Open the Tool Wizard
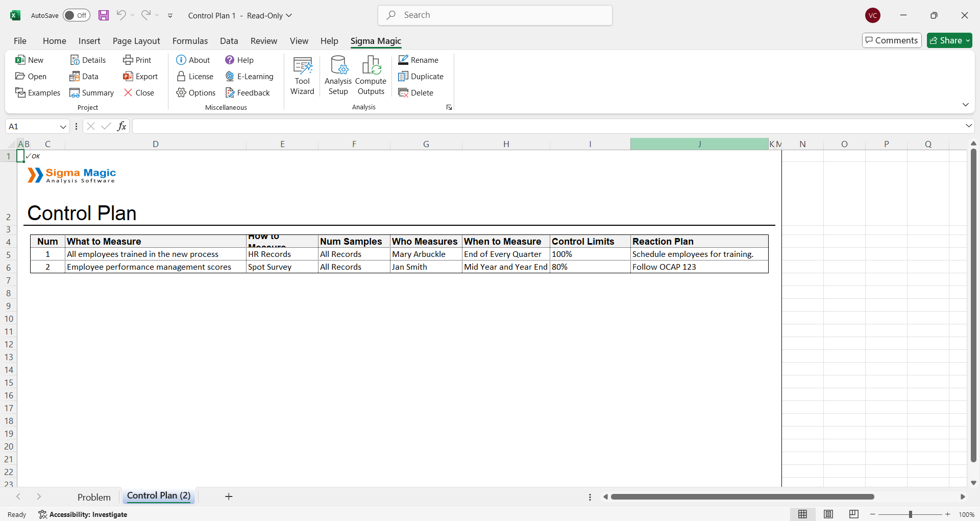The image size is (980, 521). 302,76
